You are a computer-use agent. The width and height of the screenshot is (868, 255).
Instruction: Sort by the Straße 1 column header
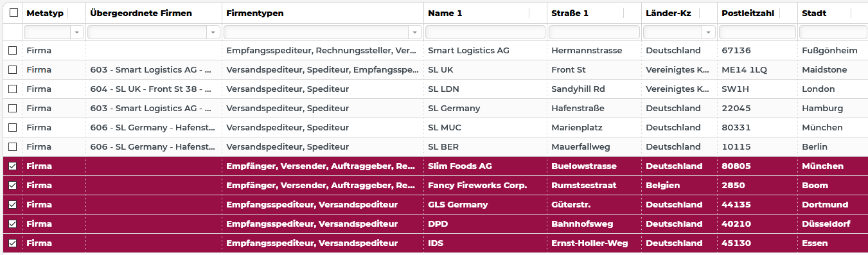(x=569, y=13)
